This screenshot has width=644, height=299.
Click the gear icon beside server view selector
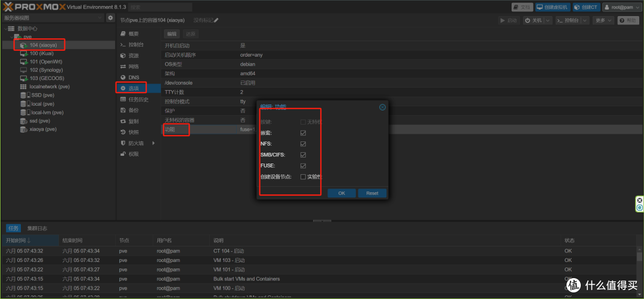coord(110,18)
